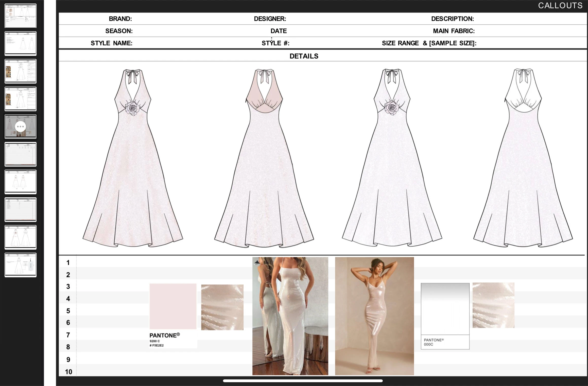Screen dimensions: 588x386
Task: Select the MAIN FABRIC: header field
Action: (x=454, y=31)
